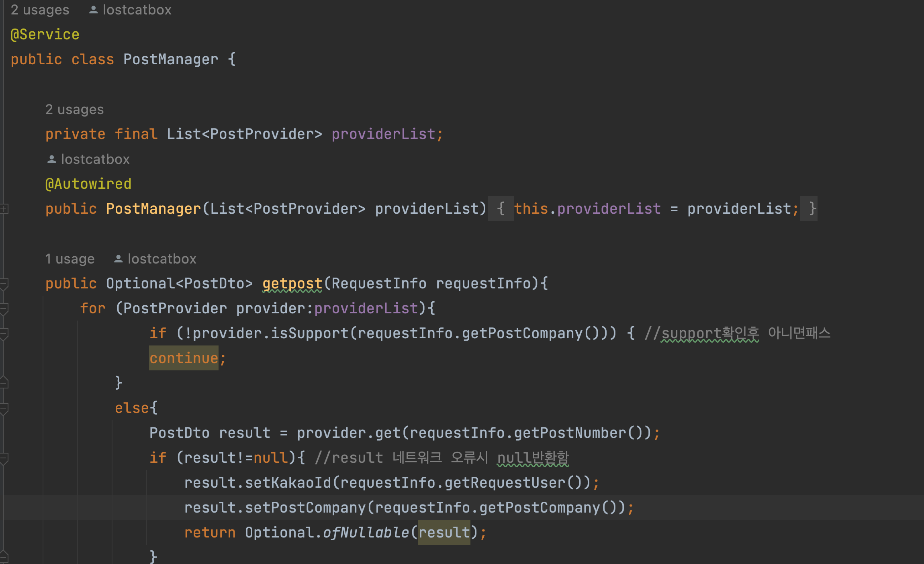Fold the isSupport if-block via gutter marker

tap(4, 334)
